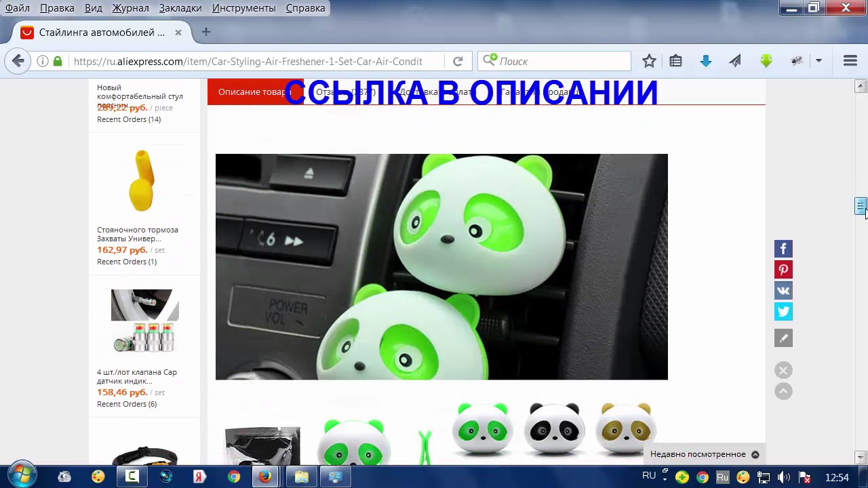The height and width of the screenshot is (488, 868).
Task: Click price 162,97 руб. text
Action: 122,249
